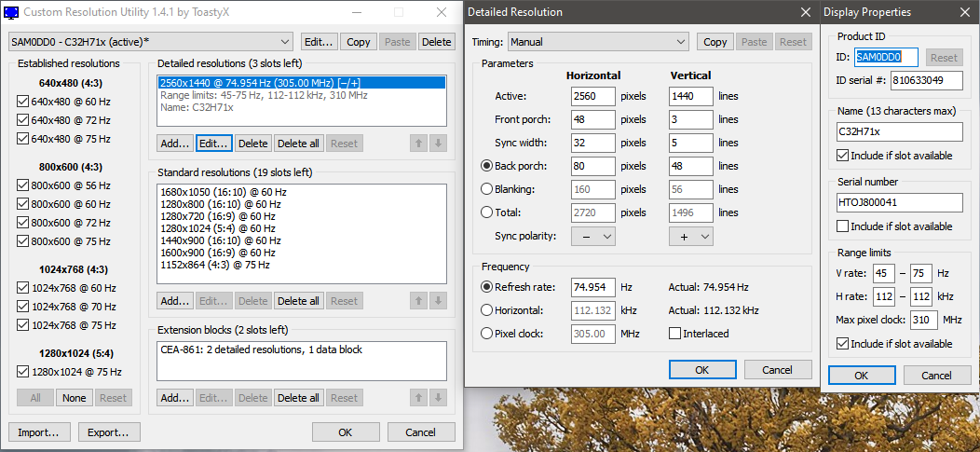980x452 pixels.
Task: Open horizontal sync polarity dropdown
Action: click(593, 237)
